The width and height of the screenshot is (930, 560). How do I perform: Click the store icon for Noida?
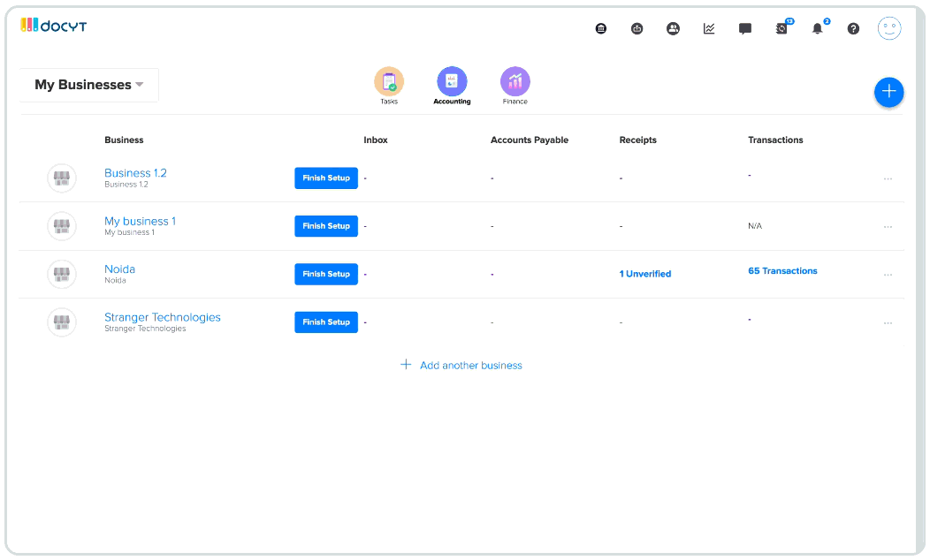62,274
